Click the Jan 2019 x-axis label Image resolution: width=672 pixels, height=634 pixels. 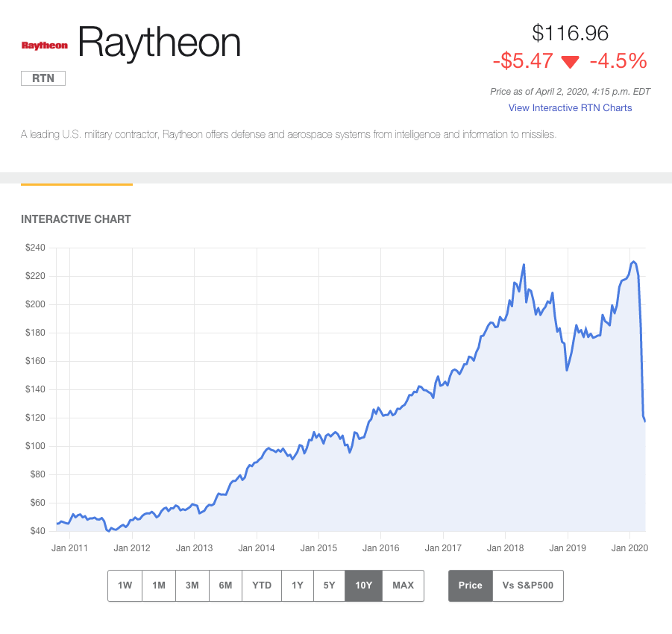(568, 548)
